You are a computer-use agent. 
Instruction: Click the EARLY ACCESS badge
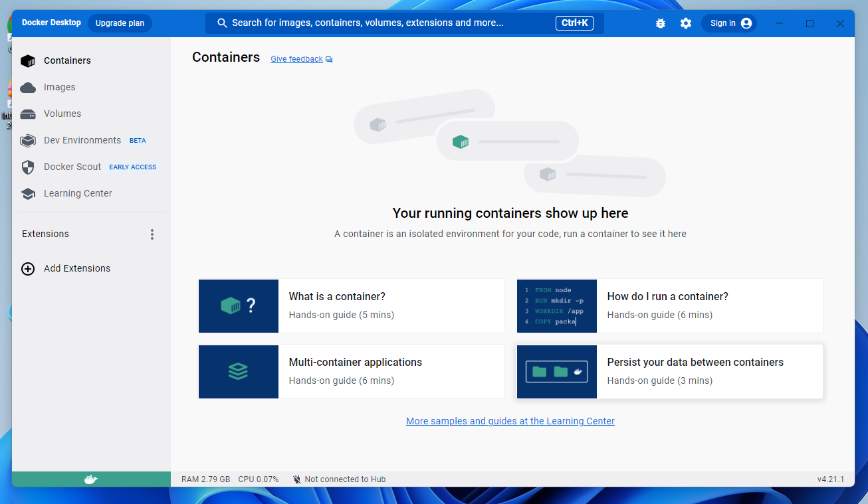(x=133, y=167)
